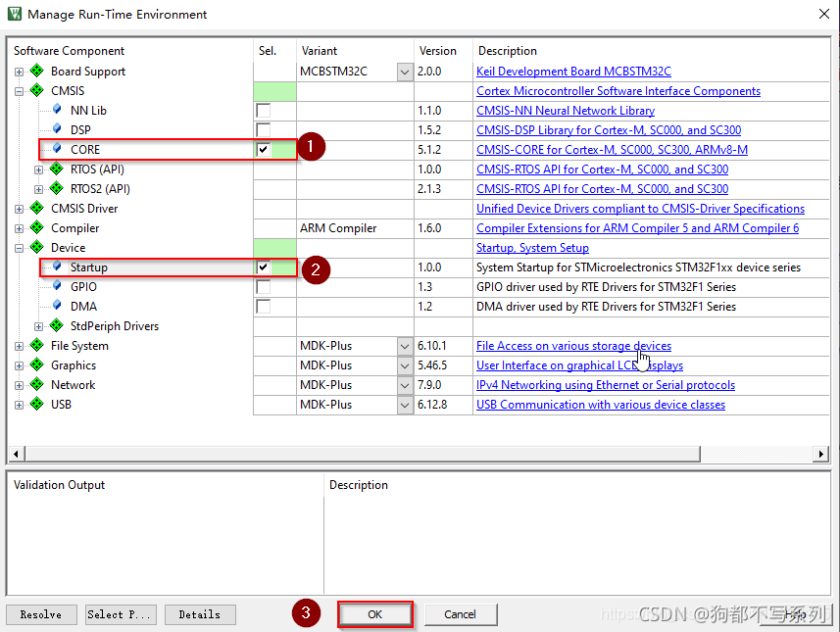Open the MCBSTM32C variant dropdown
The height and width of the screenshot is (632, 840).
pos(405,72)
